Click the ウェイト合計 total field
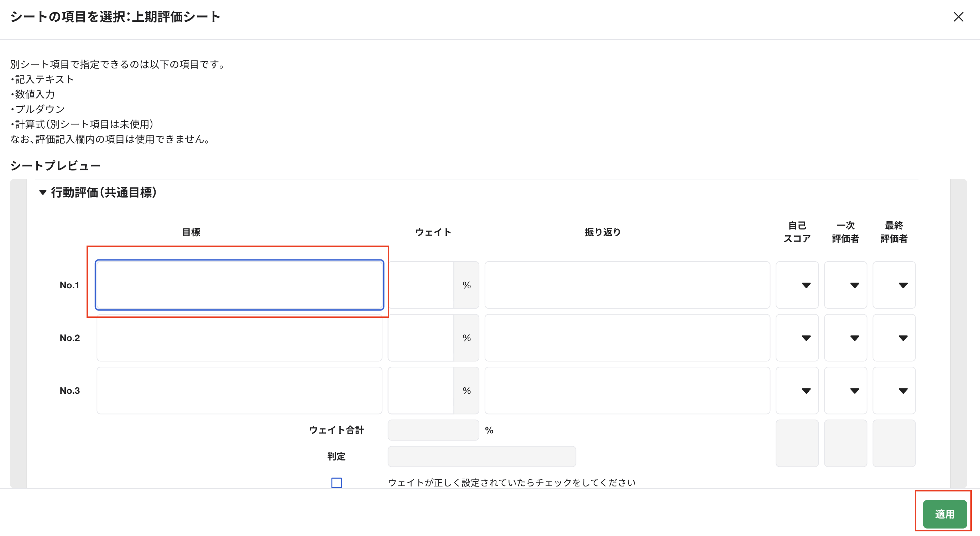980x536 pixels. pos(433,430)
